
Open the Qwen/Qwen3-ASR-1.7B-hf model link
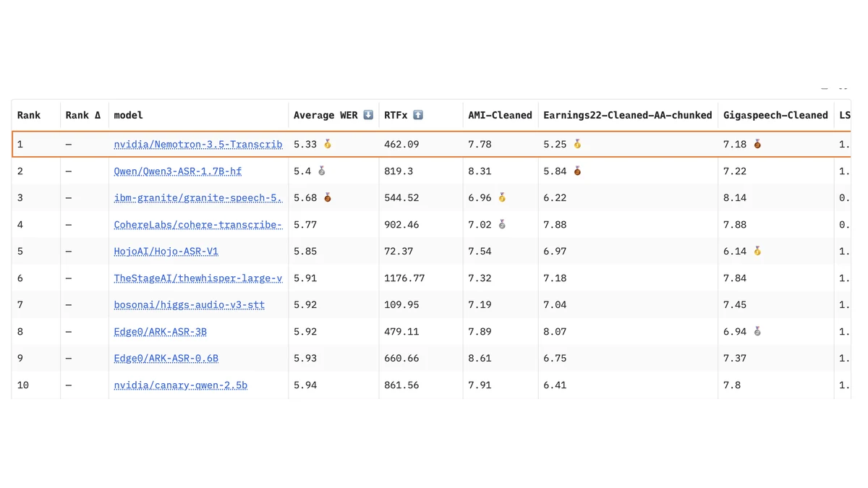178,171
